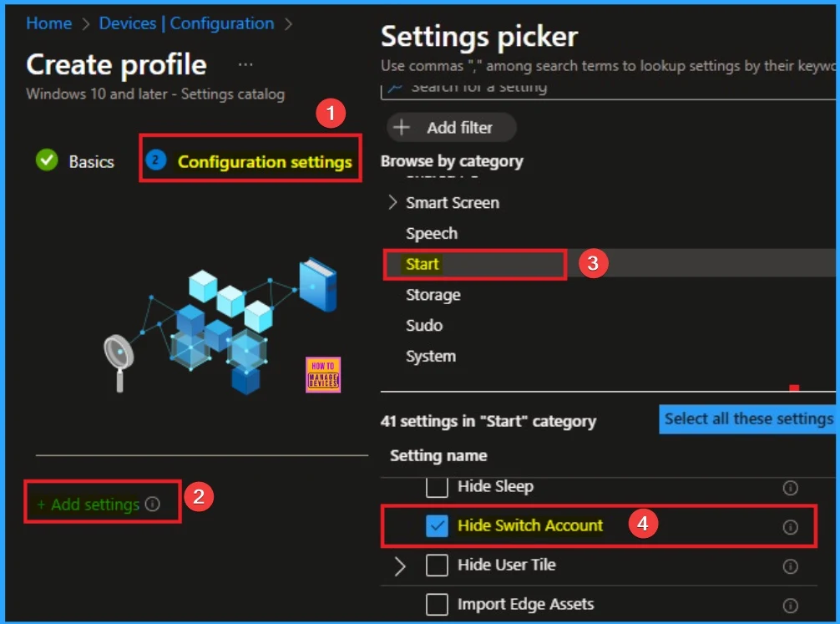This screenshot has width=840, height=624.
Task: Select the Start category
Action: pos(423,264)
